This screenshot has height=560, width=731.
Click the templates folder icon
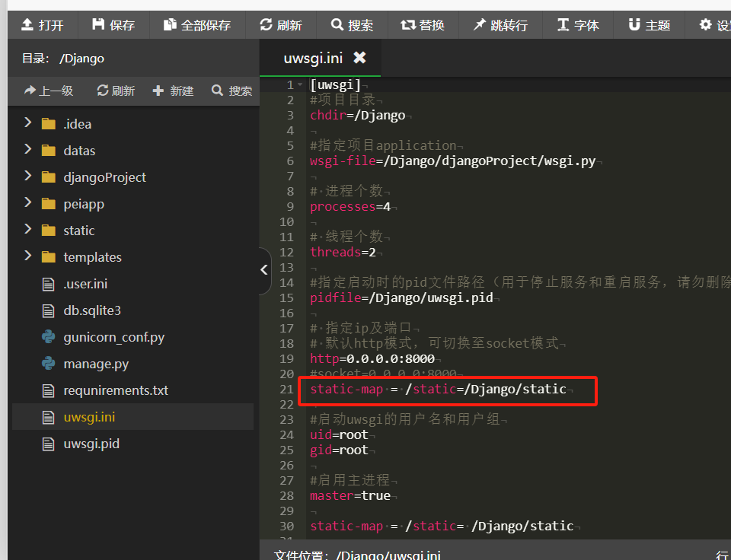[49, 257]
